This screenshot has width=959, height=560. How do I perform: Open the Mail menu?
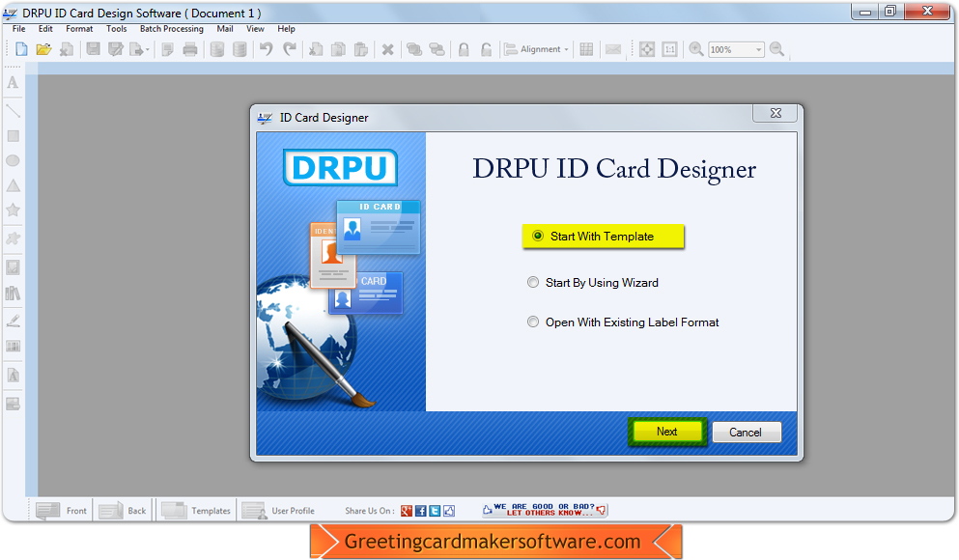[224, 29]
